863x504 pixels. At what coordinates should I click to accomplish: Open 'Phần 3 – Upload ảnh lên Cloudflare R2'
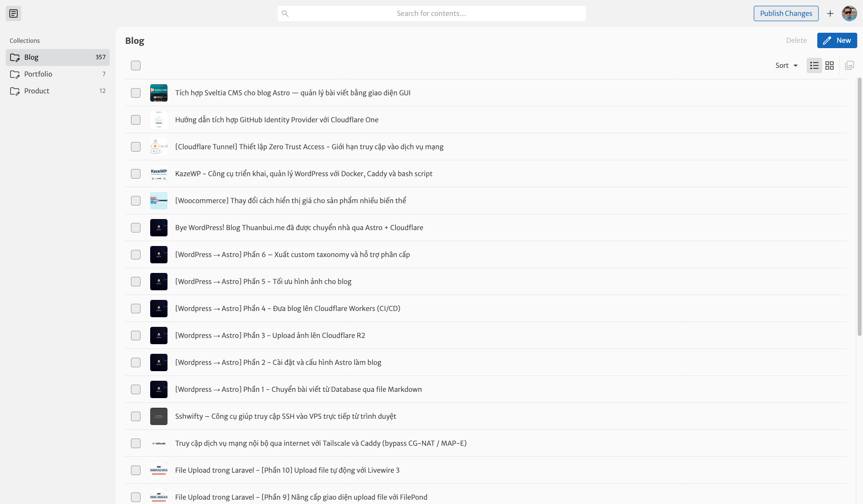click(x=270, y=336)
